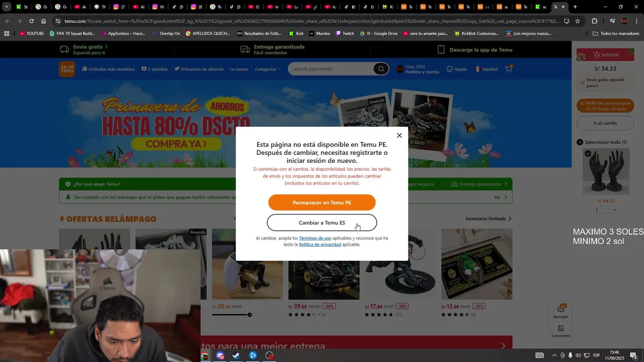Bookmark this page with the star icon

pyautogui.click(x=578, y=21)
